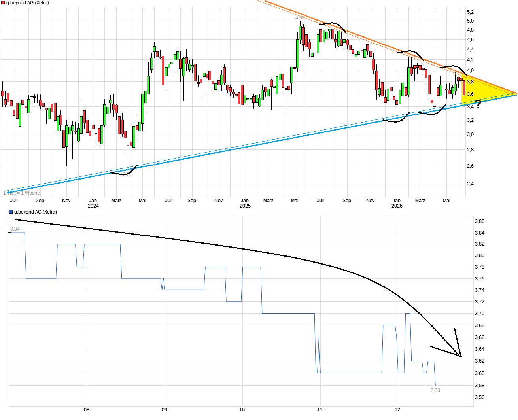Click the 3,62 axis label in the lower chart
Viewport: 518px width, 420px height.
(x=479, y=361)
